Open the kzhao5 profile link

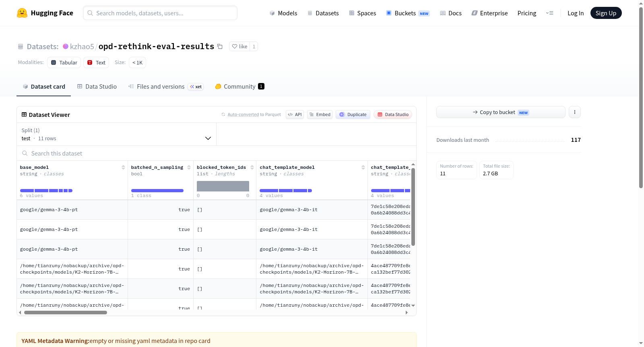pos(82,46)
